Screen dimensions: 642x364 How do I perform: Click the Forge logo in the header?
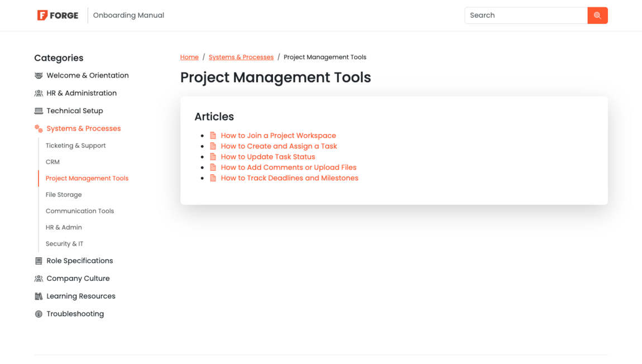pos(58,15)
